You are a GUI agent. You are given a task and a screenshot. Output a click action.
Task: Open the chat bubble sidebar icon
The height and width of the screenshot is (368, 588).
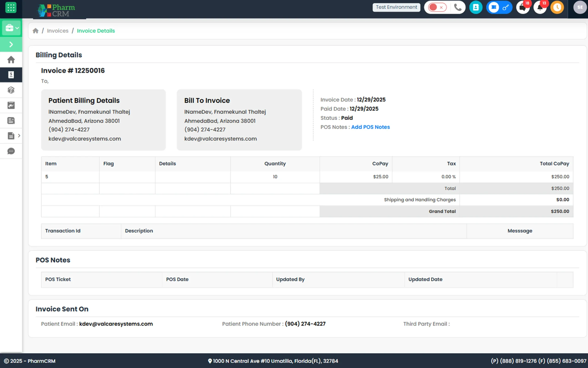tap(11, 151)
